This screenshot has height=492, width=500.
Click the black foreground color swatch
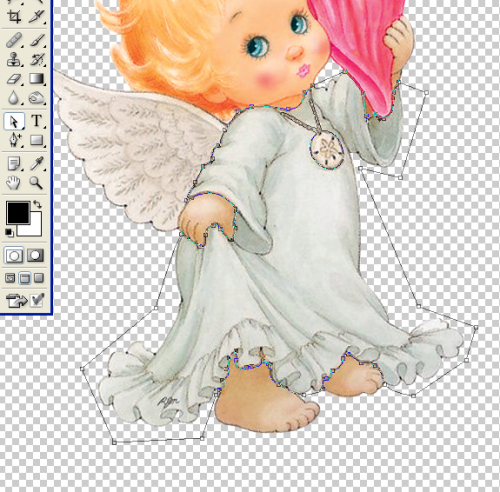[18, 212]
